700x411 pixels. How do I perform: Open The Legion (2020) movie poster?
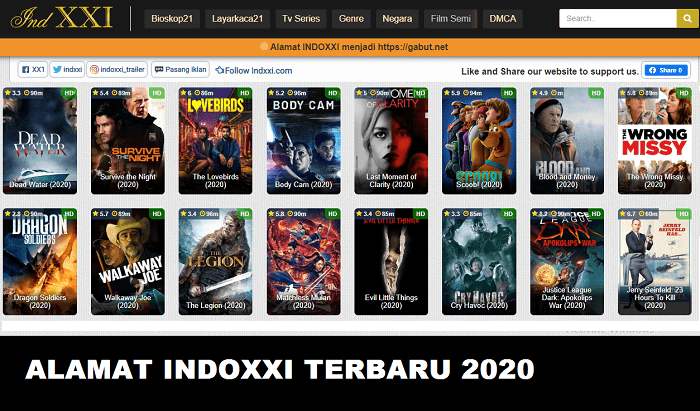(x=216, y=262)
